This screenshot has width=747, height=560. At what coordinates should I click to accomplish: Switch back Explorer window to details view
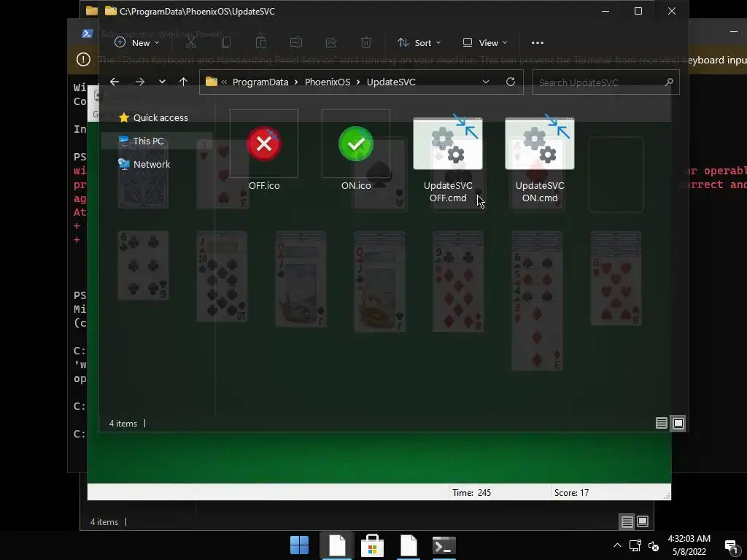(627, 522)
